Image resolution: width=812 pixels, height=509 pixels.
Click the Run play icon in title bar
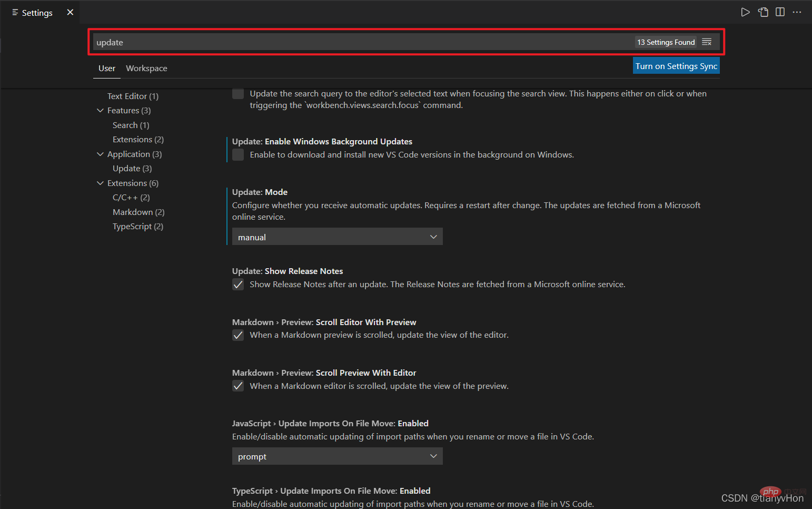(745, 12)
